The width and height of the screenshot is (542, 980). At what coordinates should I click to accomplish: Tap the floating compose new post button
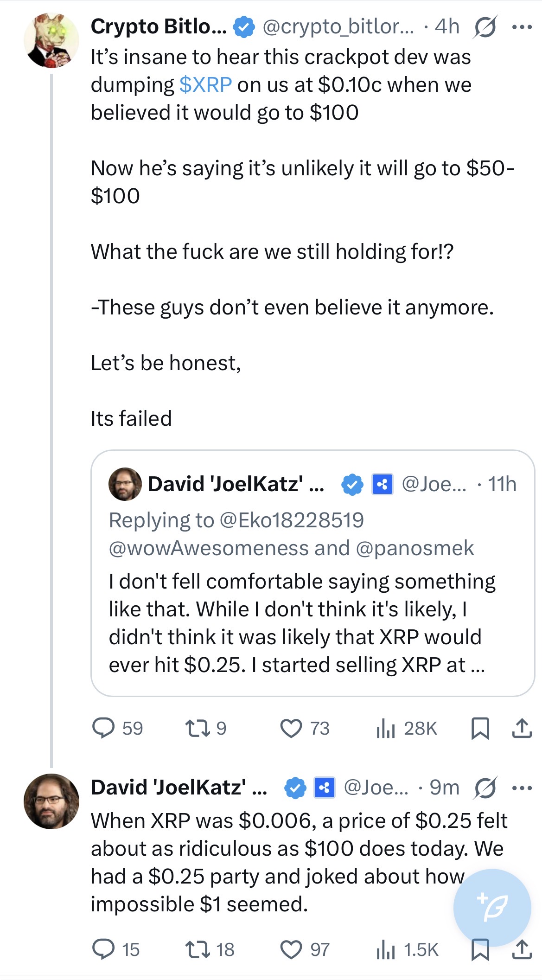tap(492, 908)
